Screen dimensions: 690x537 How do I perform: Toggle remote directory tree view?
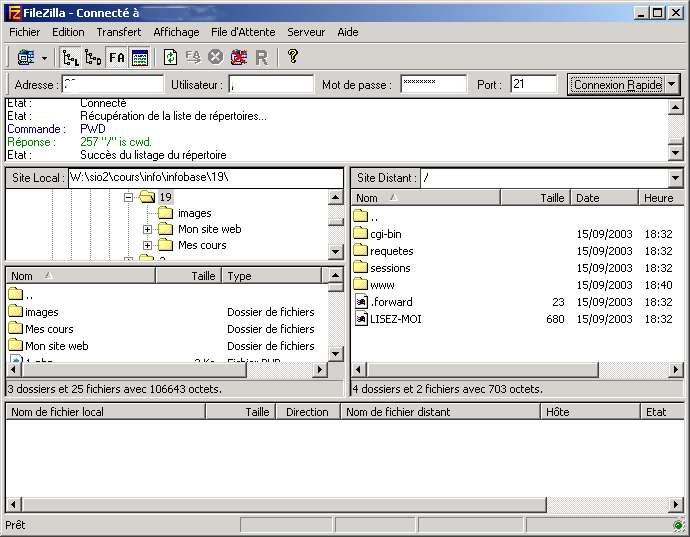point(93,57)
